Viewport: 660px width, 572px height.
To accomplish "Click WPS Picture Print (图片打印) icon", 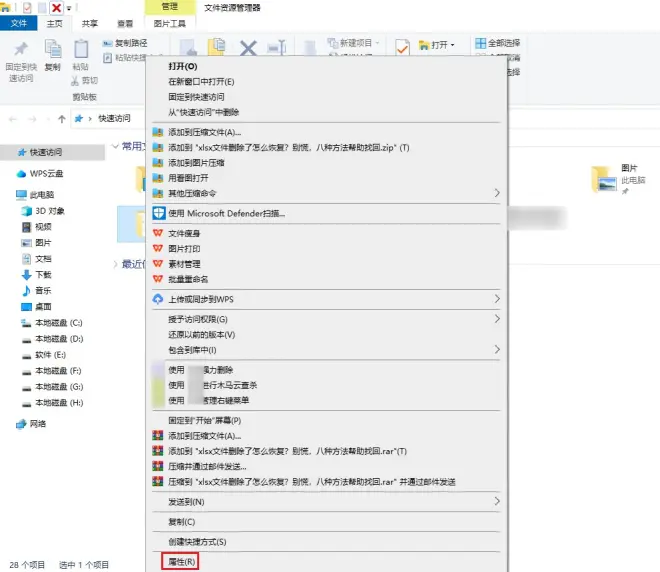I will (x=158, y=248).
